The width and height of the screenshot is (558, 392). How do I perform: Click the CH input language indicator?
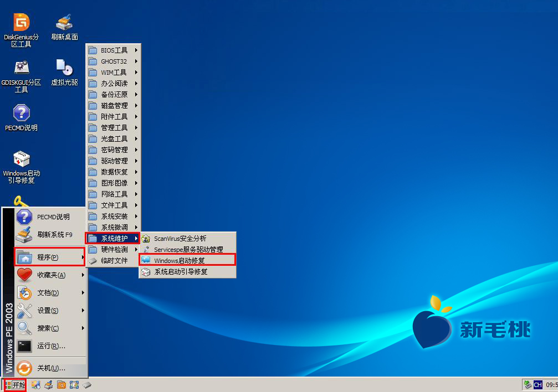537,385
